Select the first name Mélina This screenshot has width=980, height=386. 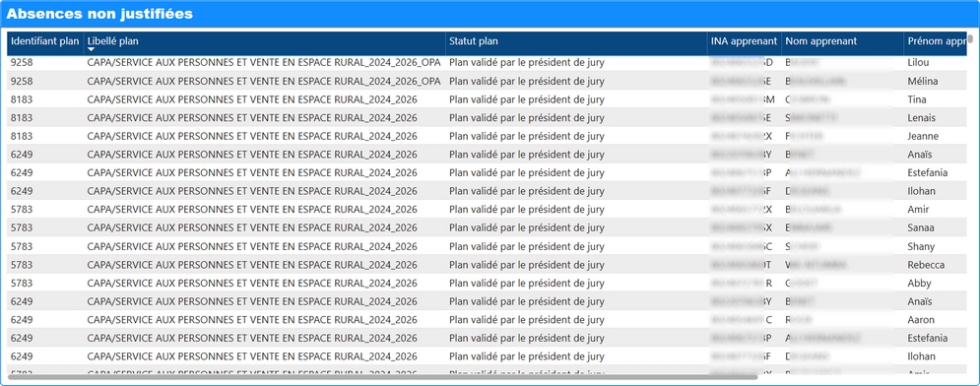pyautogui.click(x=923, y=81)
